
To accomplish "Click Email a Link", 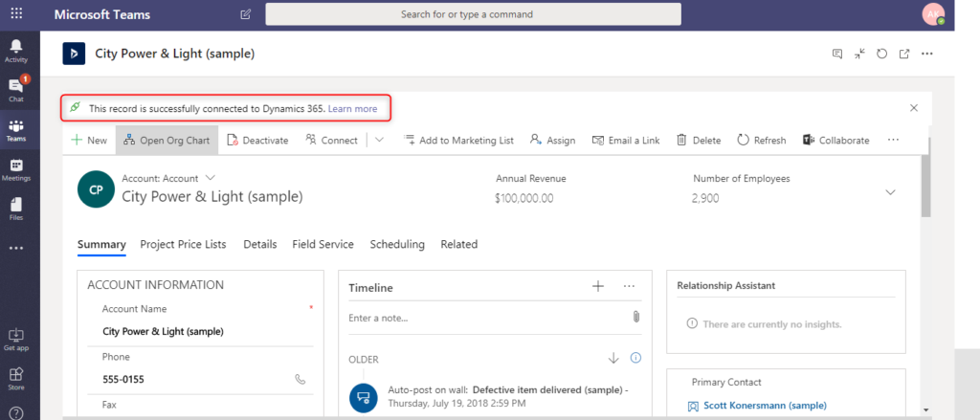I will [626, 140].
